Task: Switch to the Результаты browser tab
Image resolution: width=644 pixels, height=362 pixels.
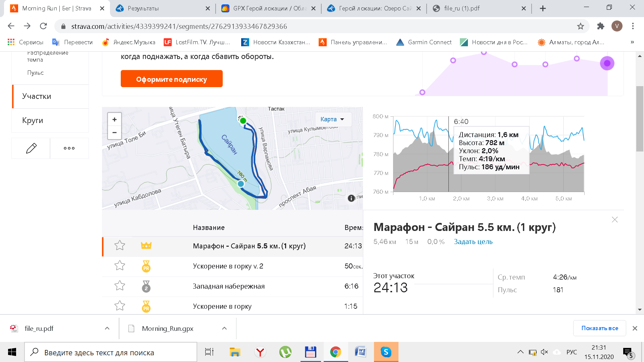Action: coord(143,8)
